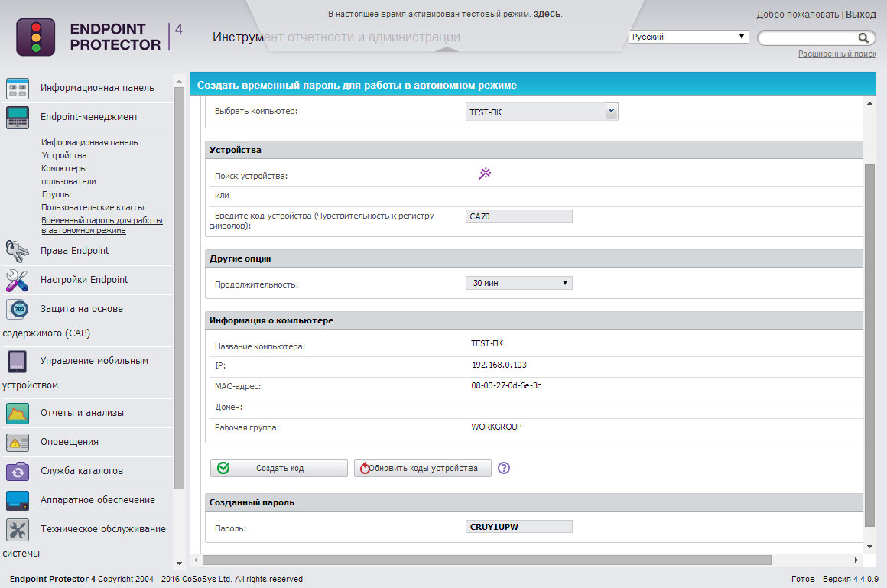Expand the Продолжительность duration dropdown
This screenshot has width=887, height=588.
click(x=564, y=282)
